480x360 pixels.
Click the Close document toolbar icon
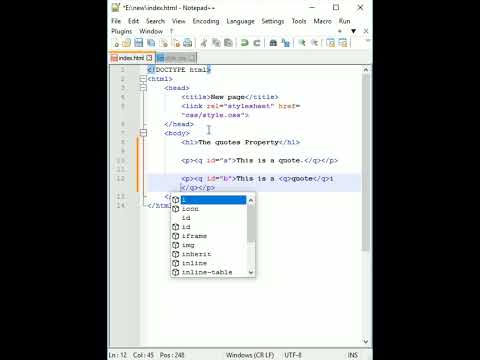(163, 43)
